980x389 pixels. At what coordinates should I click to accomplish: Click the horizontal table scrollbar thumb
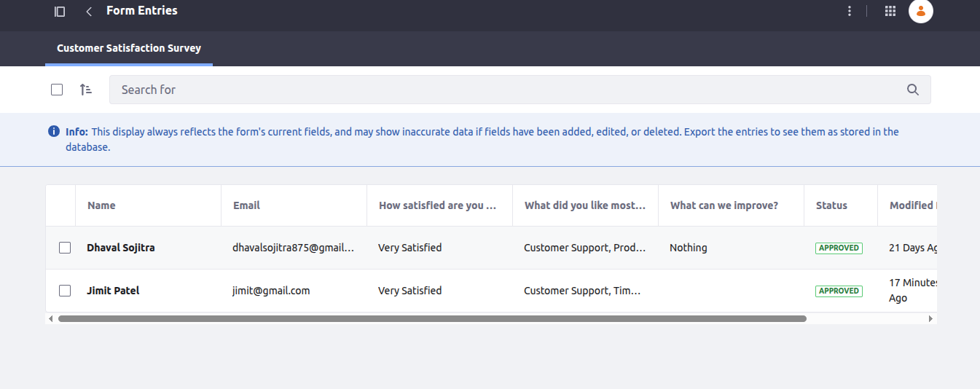pos(432,318)
